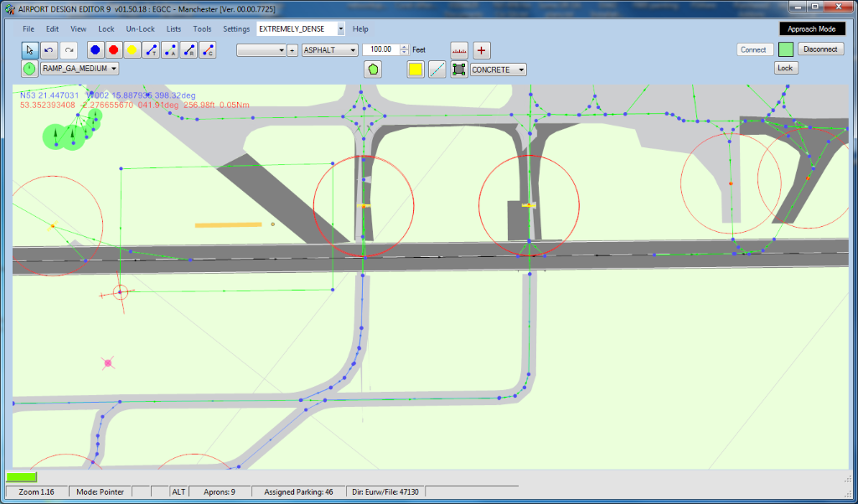Click the Mode: Pointer status entry
The width and height of the screenshot is (858, 504).
pyautogui.click(x=101, y=492)
